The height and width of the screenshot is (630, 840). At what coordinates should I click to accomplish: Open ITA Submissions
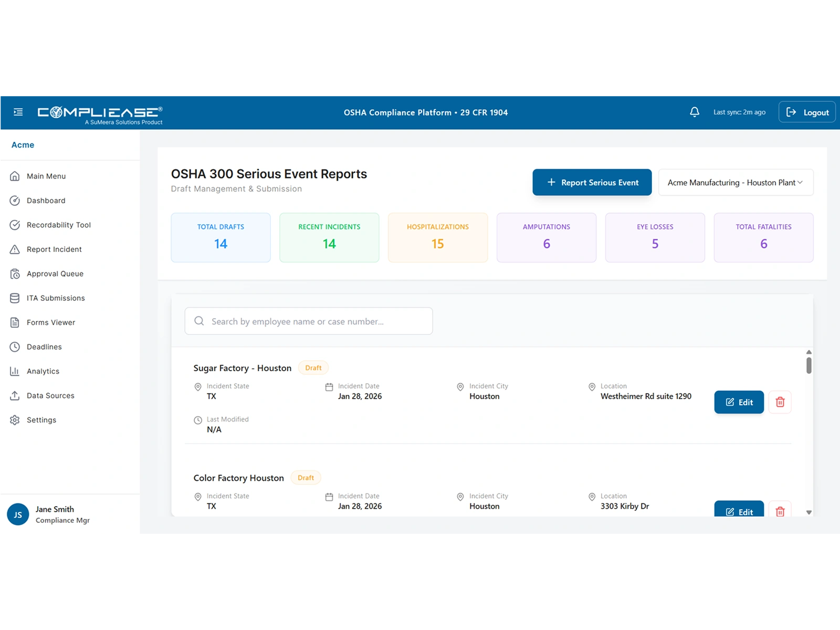coord(56,298)
